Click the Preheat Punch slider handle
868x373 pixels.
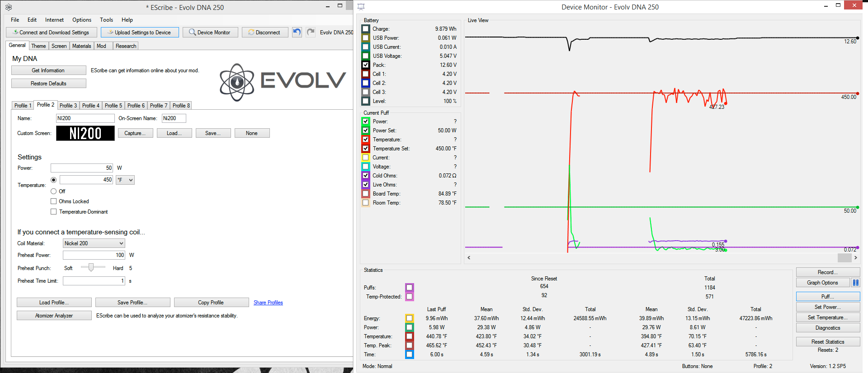91,268
